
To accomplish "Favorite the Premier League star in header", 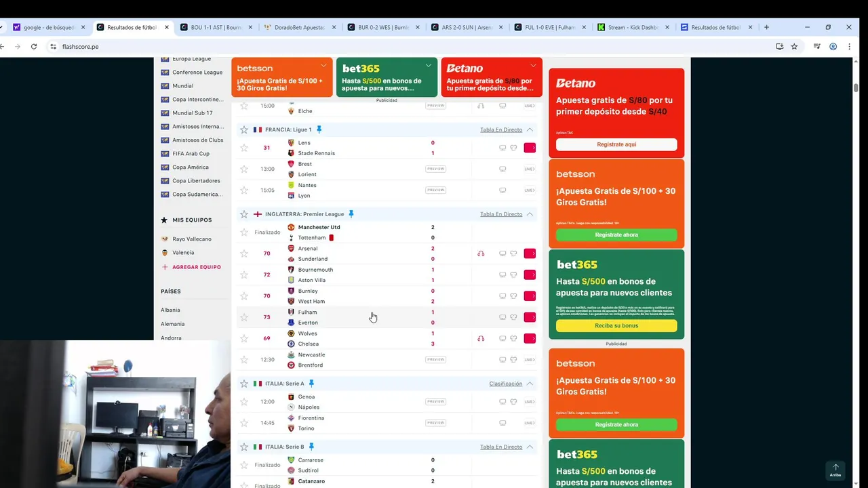I will tap(244, 214).
